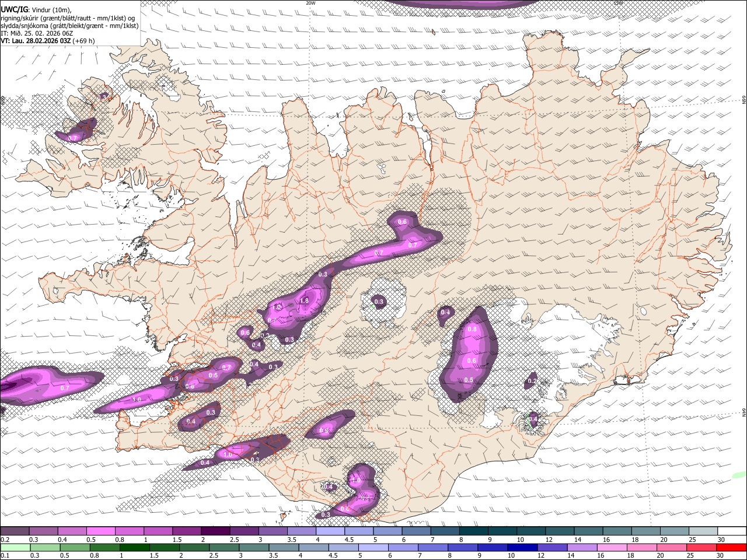Pick the navy blue 10–12 swatch, lower legend
The image size is (747, 560).
point(522,547)
